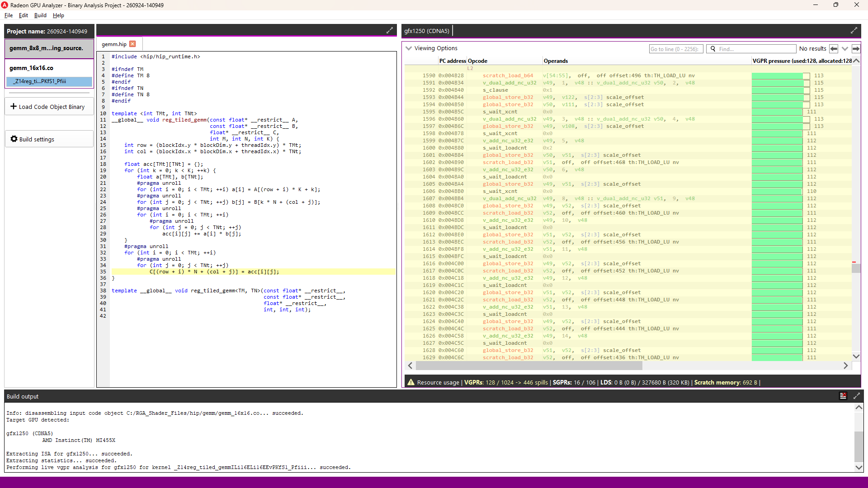Click the Build settings gear icon
Image resolution: width=868 pixels, height=488 pixels.
coord(14,139)
